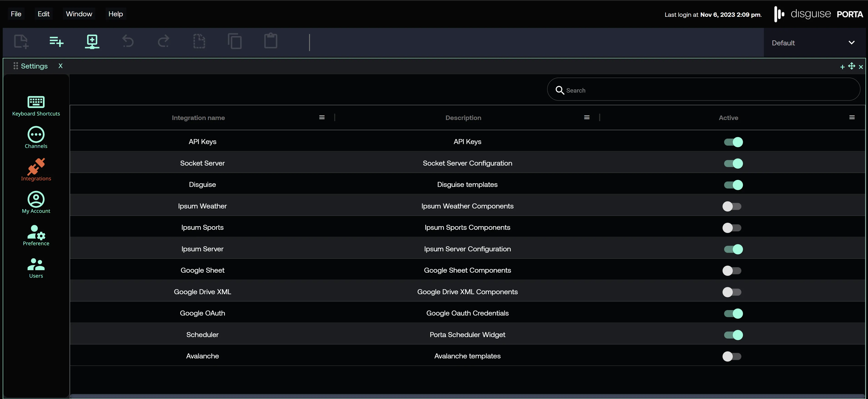Click the green add-device toolbar button
This screenshot has height=399, width=868.
tap(92, 42)
